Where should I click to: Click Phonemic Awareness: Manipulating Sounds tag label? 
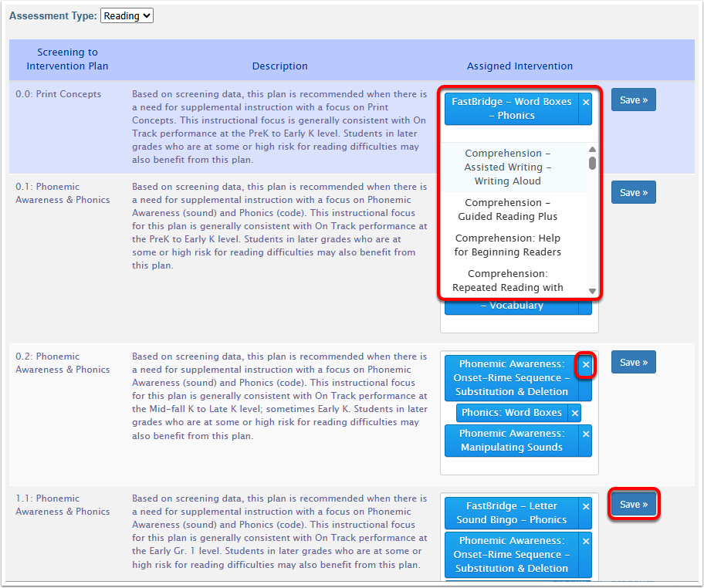511,441
